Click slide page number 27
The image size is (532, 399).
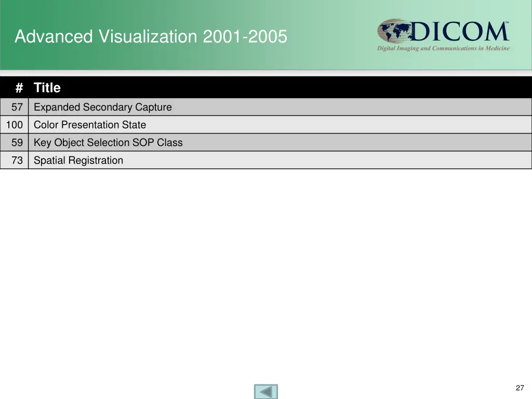(x=520, y=388)
